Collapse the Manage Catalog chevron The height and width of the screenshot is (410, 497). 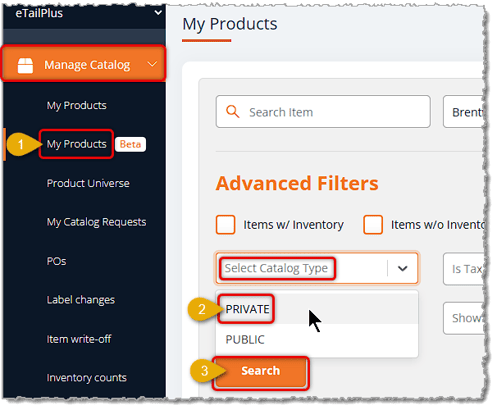(152, 64)
